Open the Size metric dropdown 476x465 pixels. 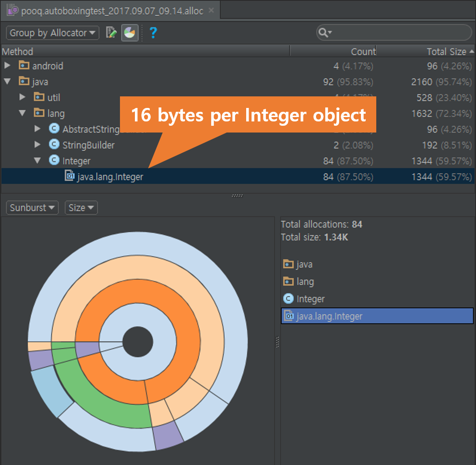(81, 208)
